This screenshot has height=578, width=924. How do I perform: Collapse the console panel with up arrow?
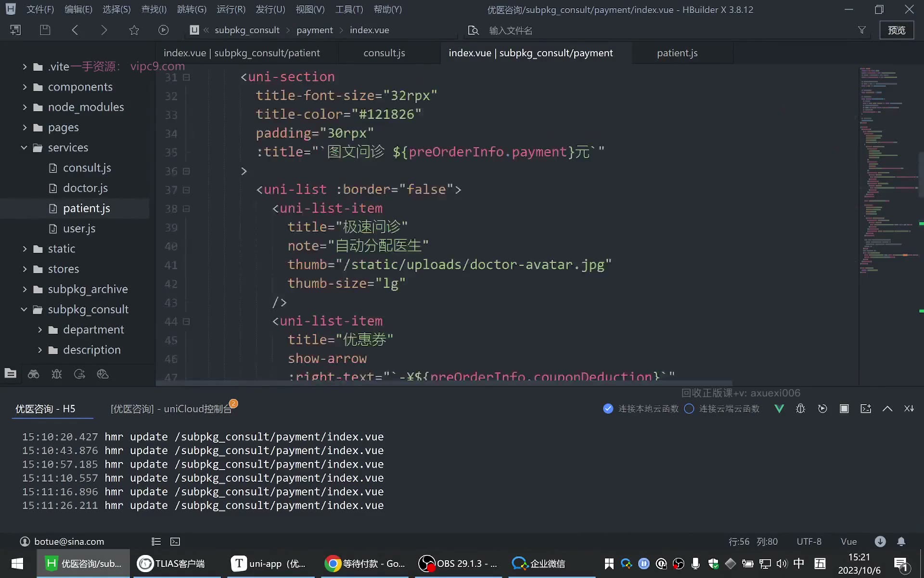click(887, 408)
